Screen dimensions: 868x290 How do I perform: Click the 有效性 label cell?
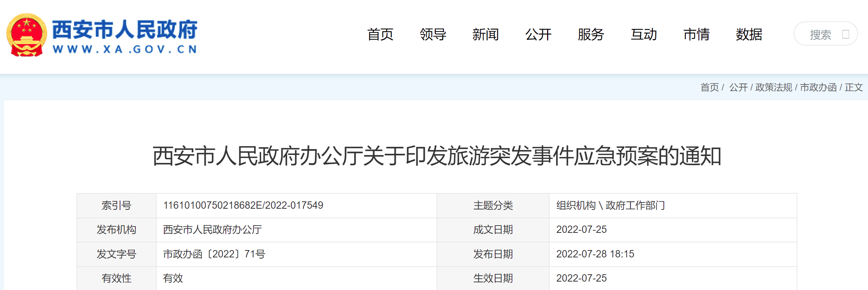pos(116,278)
